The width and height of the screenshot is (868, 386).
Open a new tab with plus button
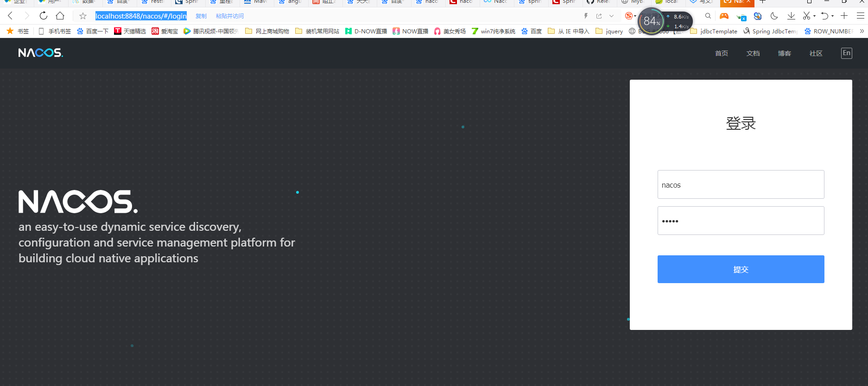click(x=763, y=2)
